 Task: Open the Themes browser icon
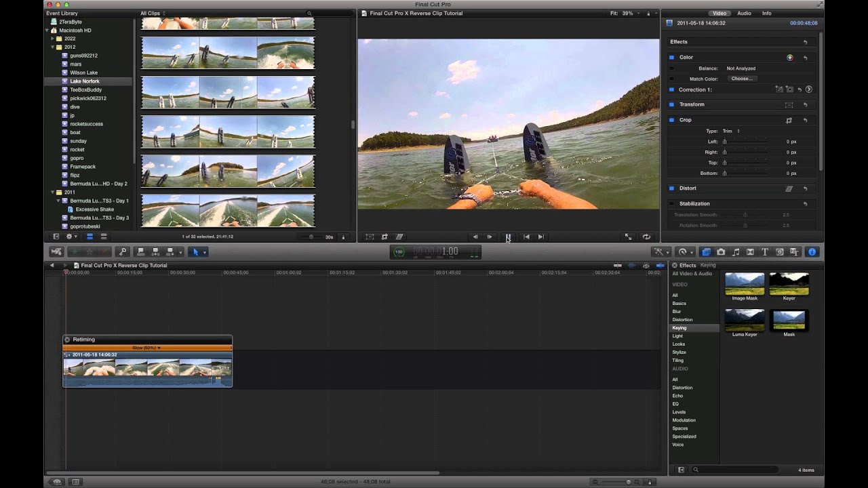794,251
